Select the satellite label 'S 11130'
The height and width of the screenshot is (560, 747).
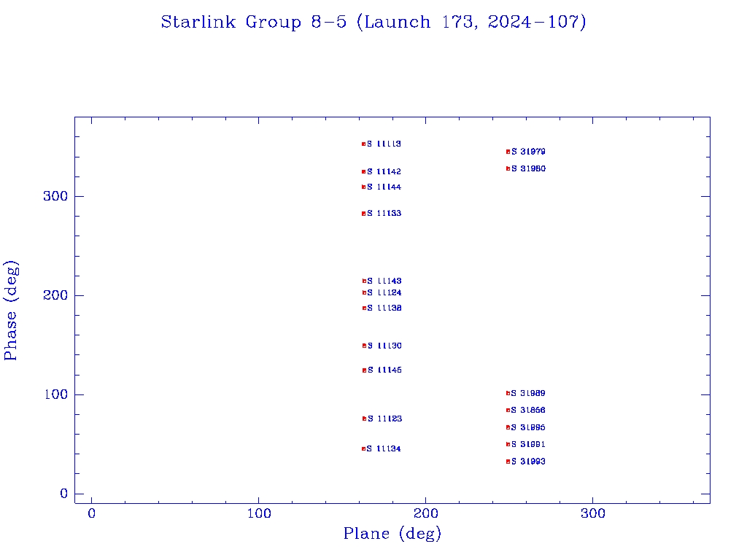[384, 346]
